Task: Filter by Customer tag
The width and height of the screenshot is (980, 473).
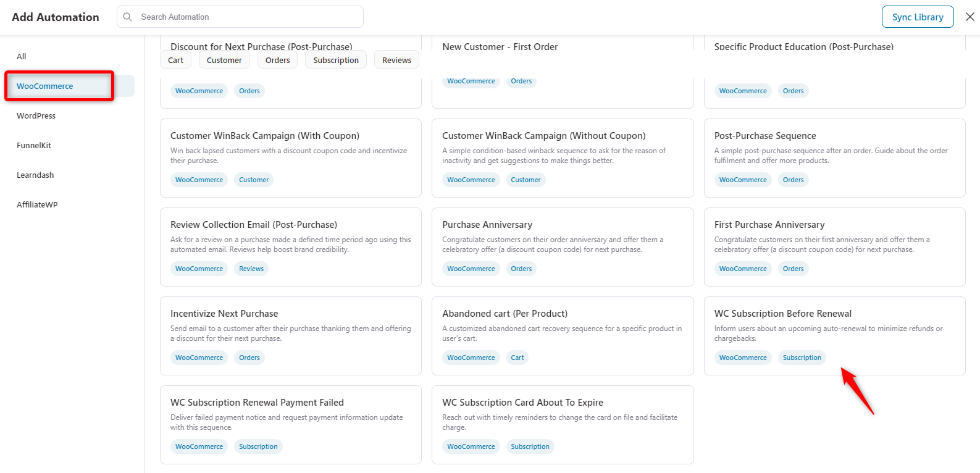Action: tap(224, 60)
